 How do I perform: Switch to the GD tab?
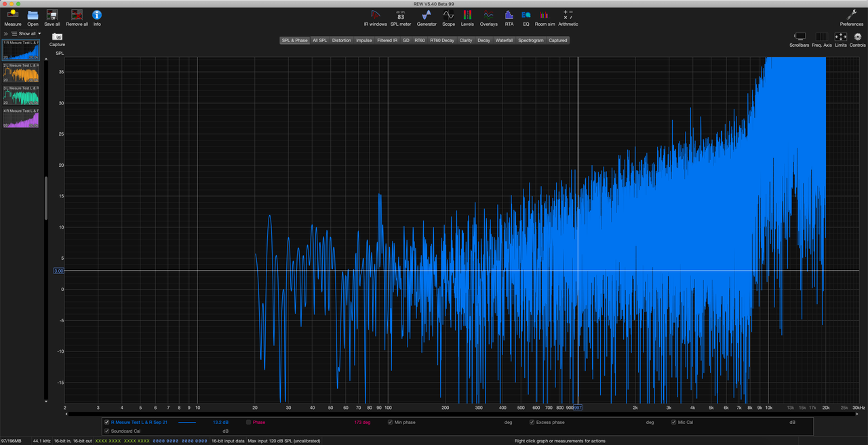406,40
